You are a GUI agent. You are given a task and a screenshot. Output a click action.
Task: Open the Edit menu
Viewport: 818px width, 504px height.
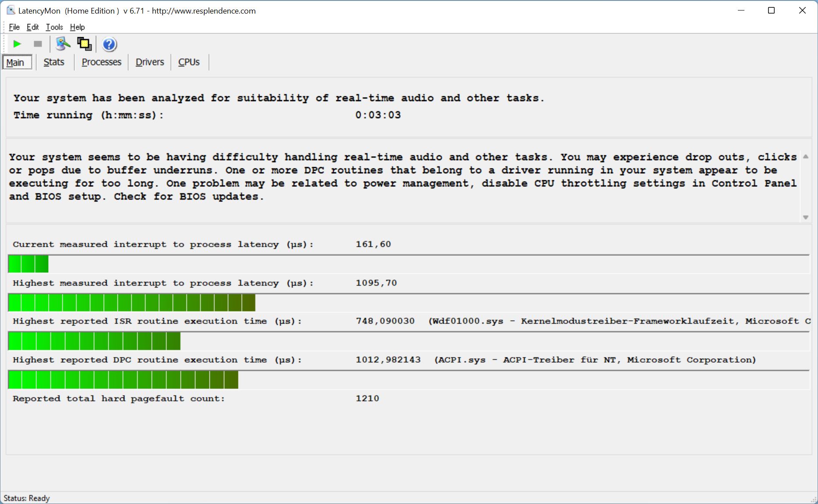point(32,27)
